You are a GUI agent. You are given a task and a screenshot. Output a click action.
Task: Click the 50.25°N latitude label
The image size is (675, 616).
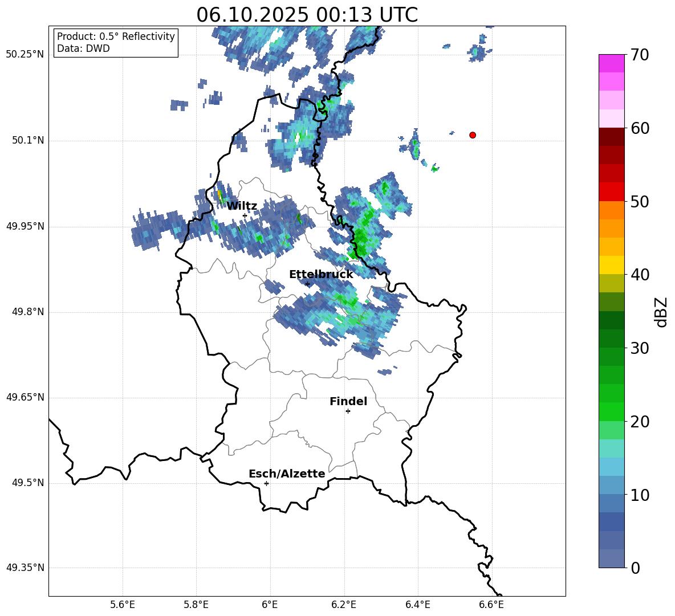pos(25,55)
